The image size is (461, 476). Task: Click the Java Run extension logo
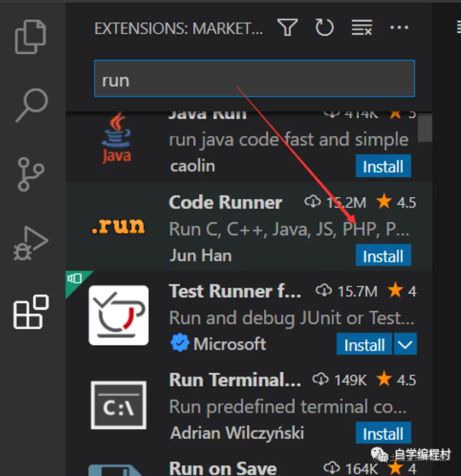point(116,138)
